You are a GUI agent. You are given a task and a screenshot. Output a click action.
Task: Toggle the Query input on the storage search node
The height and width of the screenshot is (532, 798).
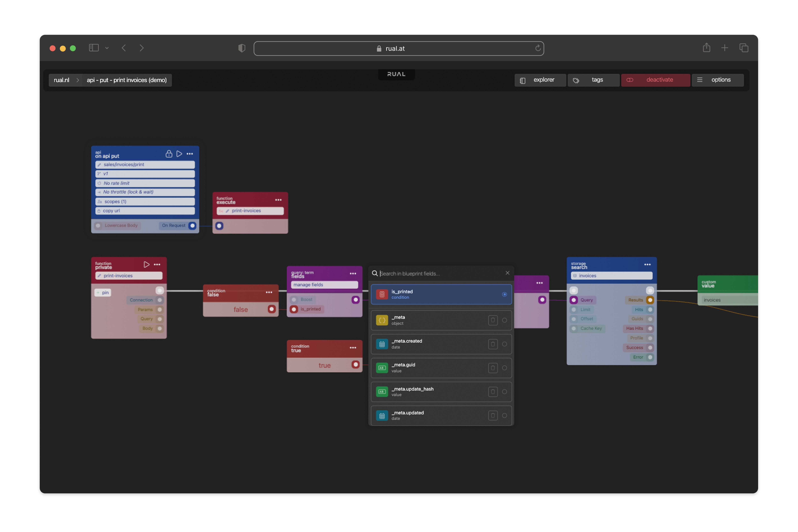[x=574, y=300]
